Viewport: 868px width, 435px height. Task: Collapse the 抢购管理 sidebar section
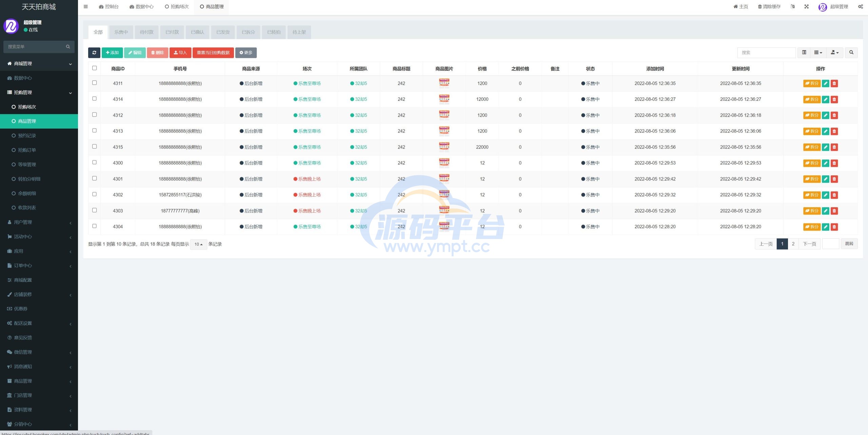pos(39,93)
